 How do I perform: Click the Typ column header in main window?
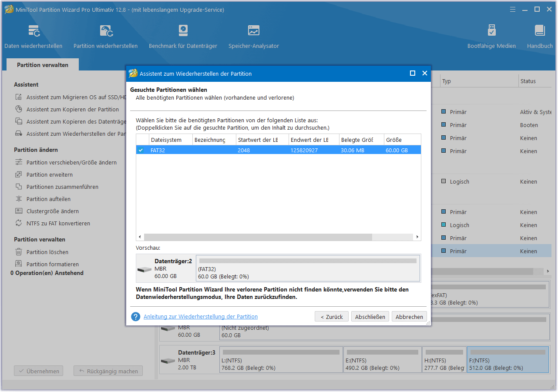[479, 81]
